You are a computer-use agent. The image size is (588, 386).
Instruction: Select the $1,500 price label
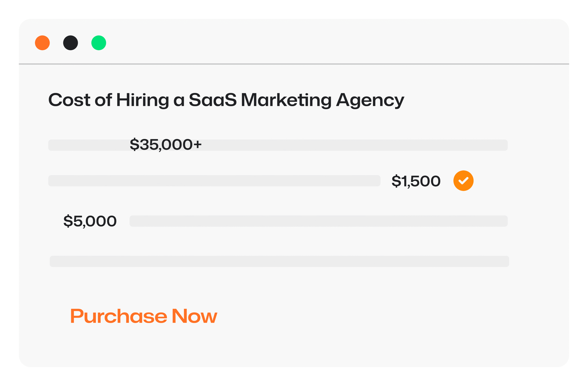[x=416, y=181]
